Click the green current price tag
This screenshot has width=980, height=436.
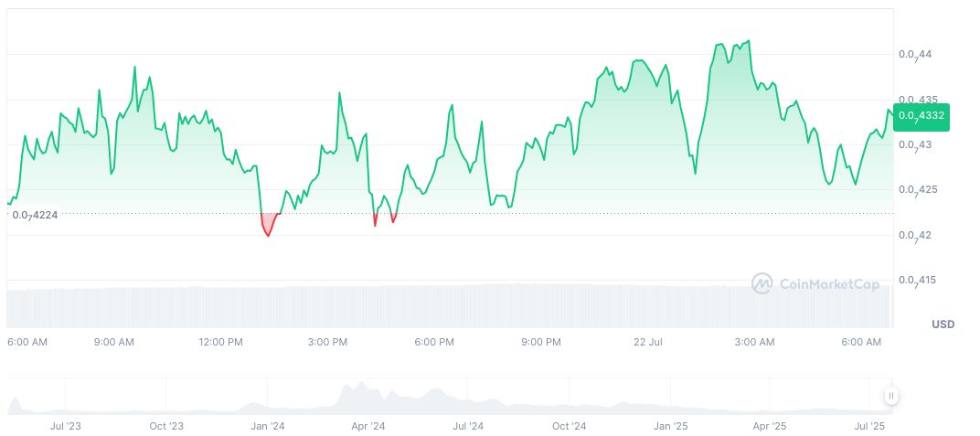pos(921,116)
